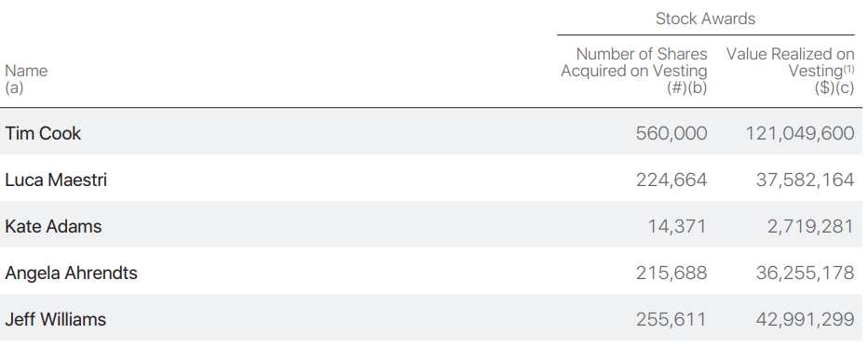Click the Kate Adams name cell
Screen dimensions: 868x347
[53, 227]
